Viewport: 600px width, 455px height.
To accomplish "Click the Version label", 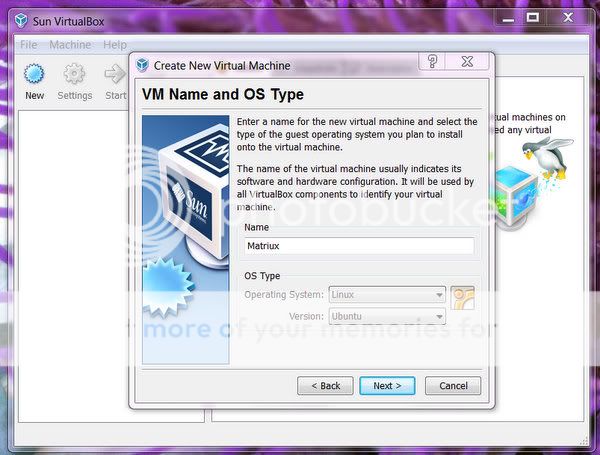I will (306, 316).
